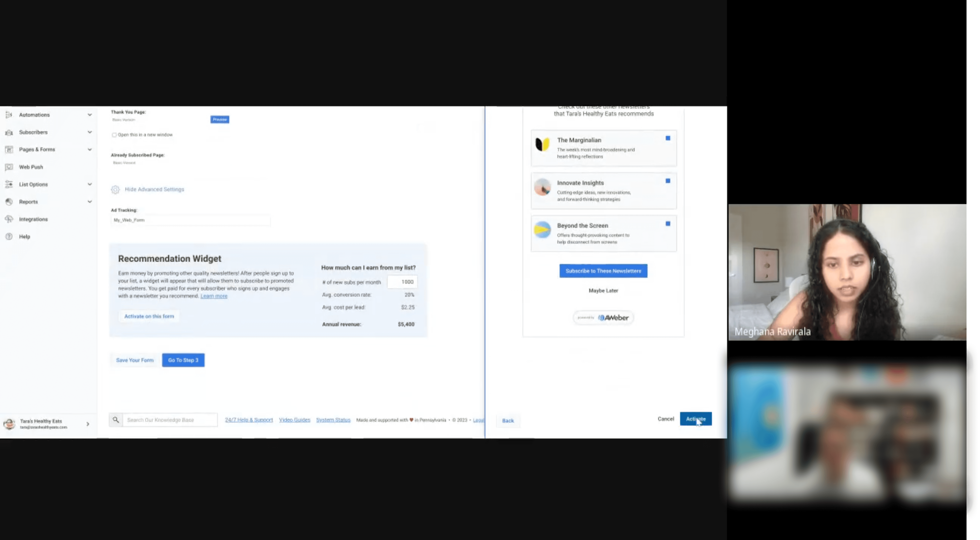Click the Beyond the Screen newsletter title
Image resolution: width=980 pixels, height=540 pixels.
click(x=582, y=226)
